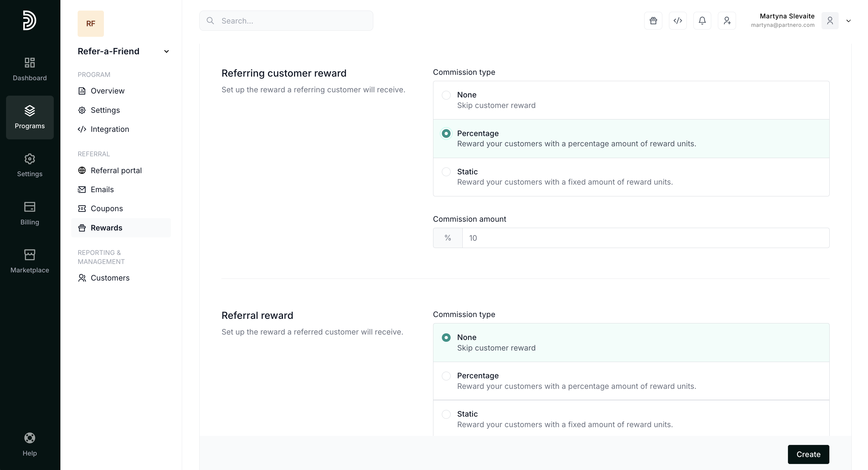Select None for referring customer reward
The width and height of the screenshot is (868, 470).
coord(446,95)
